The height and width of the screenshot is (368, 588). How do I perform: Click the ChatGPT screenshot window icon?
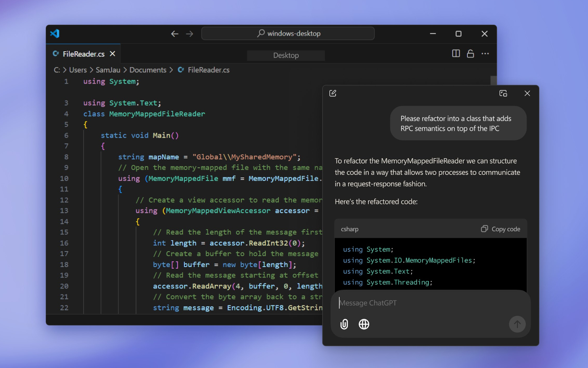[x=503, y=93]
